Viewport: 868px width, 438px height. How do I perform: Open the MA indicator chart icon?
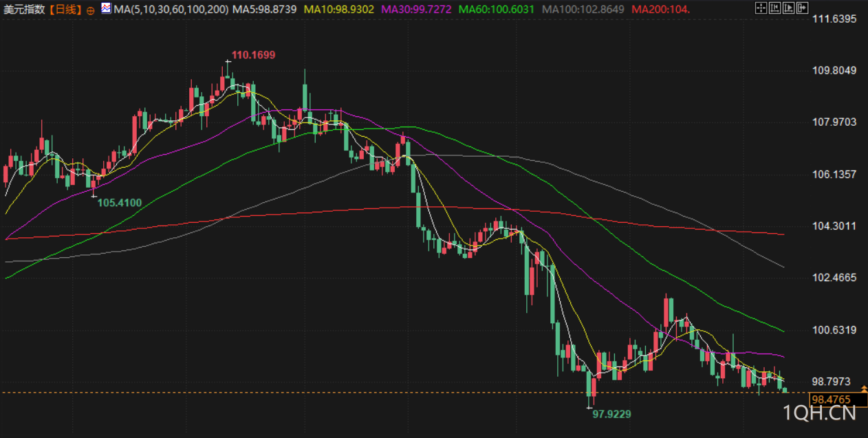click(x=105, y=9)
